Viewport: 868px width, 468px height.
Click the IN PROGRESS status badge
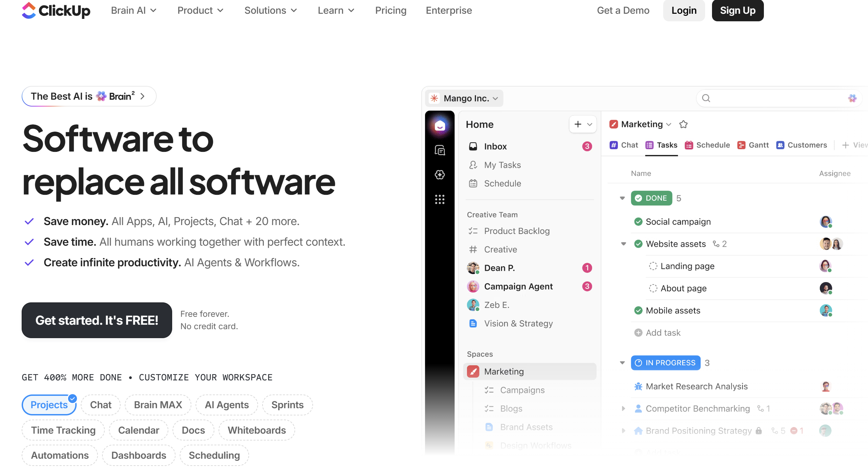point(666,363)
